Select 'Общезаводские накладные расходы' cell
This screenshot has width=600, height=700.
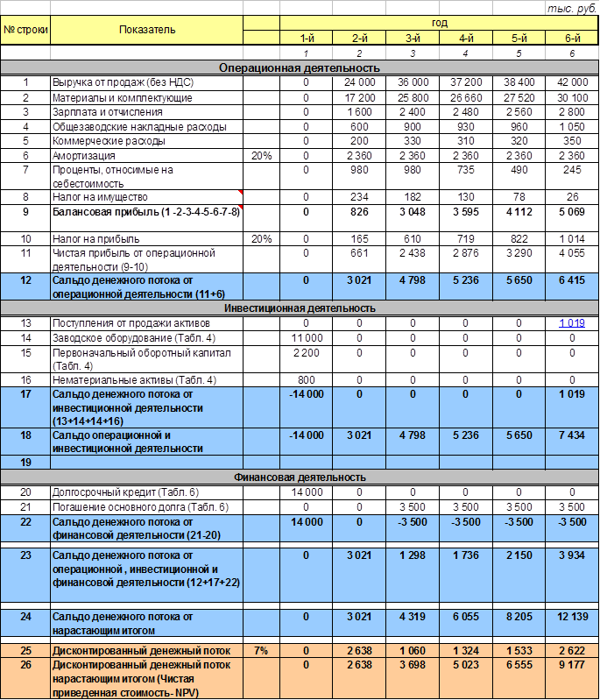pyautogui.click(x=146, y=127)
